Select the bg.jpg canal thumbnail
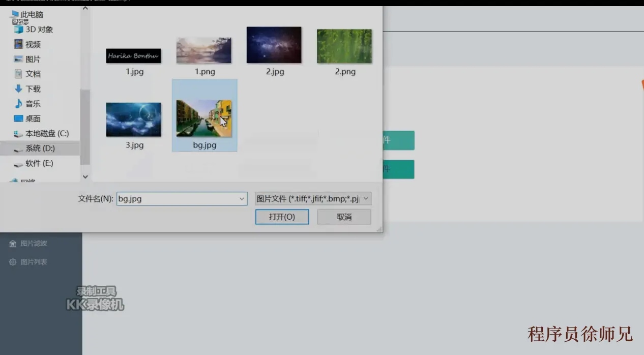This screenshot has height=355, width=644. pos(204,118)
